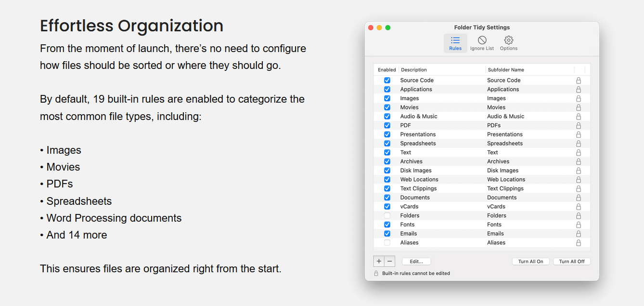The image size is (644, 306).
Task: Click the lock icon in the Movies row
Action: (x=579, y=107)
